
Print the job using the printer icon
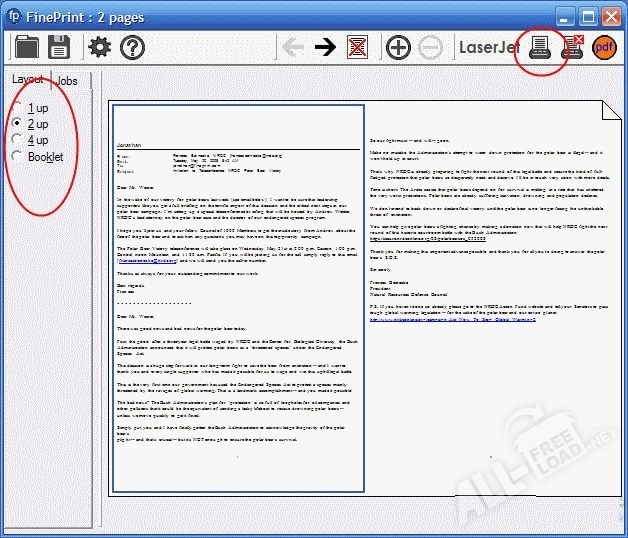click(x=539, y=46)
